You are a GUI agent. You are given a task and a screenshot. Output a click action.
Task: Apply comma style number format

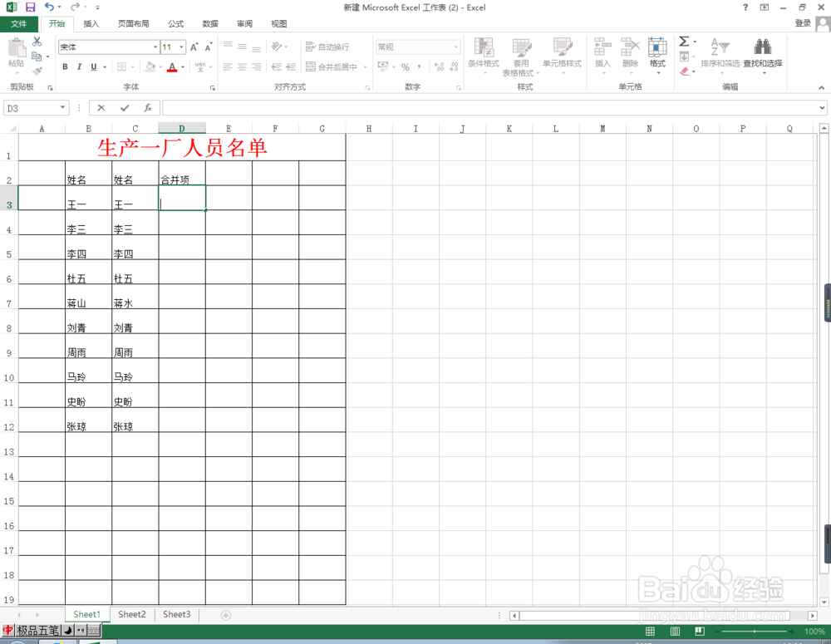(x=419, y=66)
